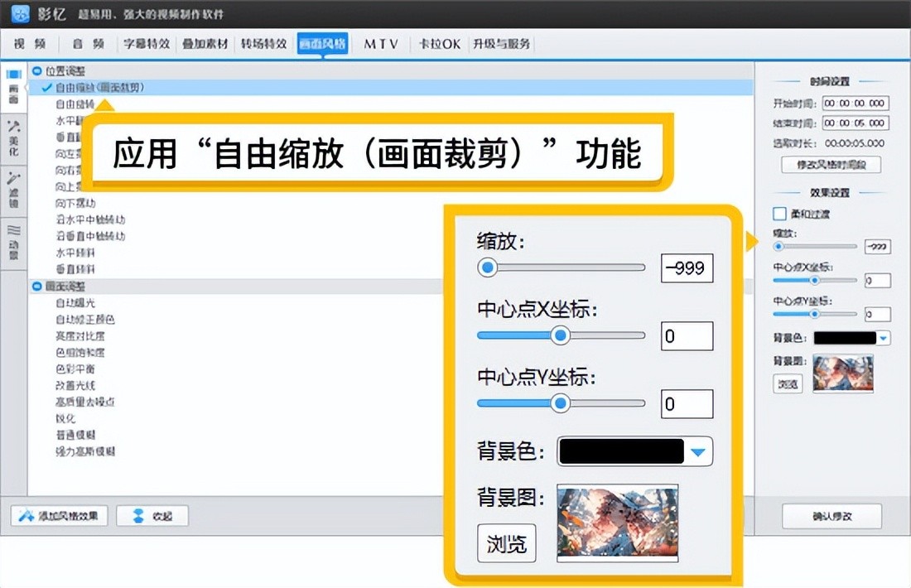
Task: Collapse the 画面调整 group
Action: [x=36, y=286]
